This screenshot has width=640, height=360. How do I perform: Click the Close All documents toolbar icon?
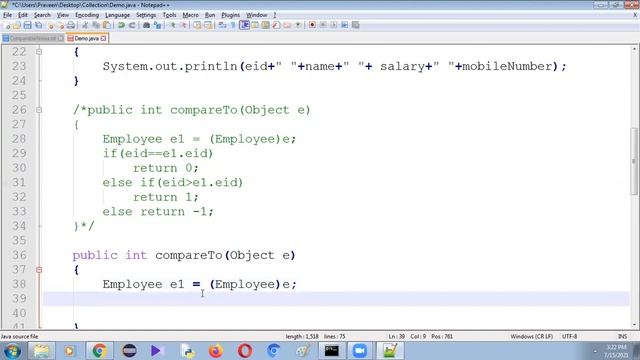click(x=60, y=25)
